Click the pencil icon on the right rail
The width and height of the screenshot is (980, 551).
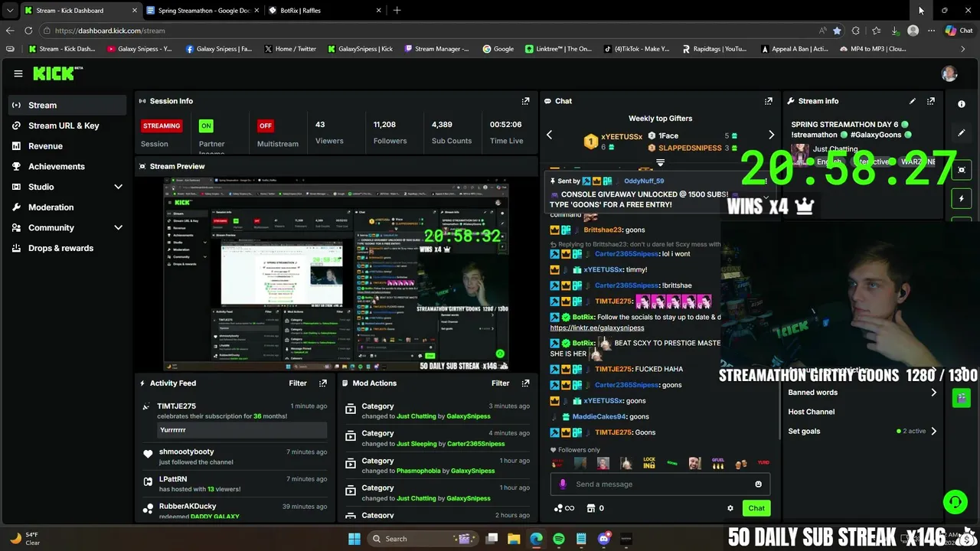962,132
